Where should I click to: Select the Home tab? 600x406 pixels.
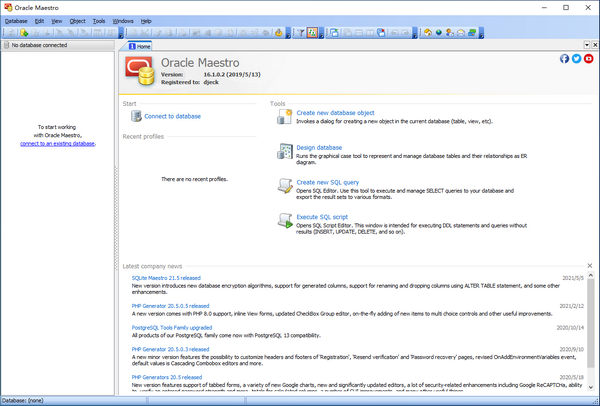pos(139,46)
